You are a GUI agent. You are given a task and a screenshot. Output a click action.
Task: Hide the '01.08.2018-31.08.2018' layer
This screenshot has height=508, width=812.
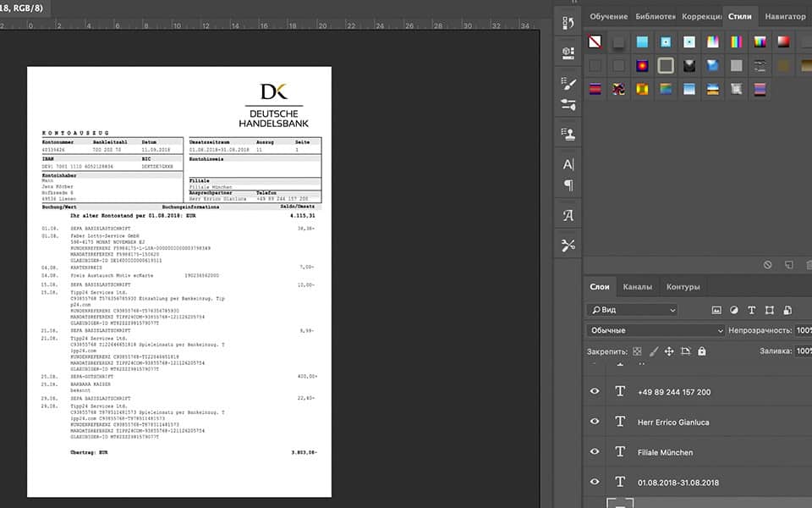pos(595,482)
